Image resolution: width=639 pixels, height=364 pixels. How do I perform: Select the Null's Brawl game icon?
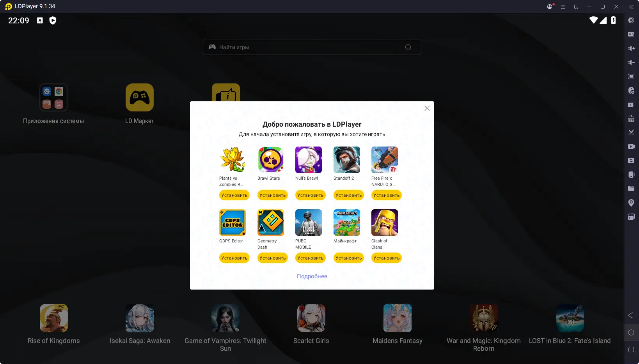[x=309, y=160]
